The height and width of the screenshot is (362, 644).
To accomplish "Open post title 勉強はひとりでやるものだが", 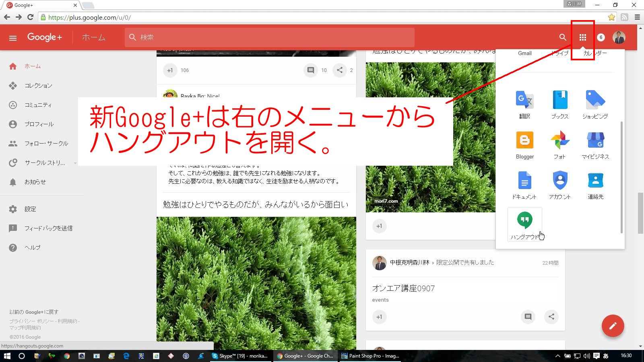I will tap(256, 205).
